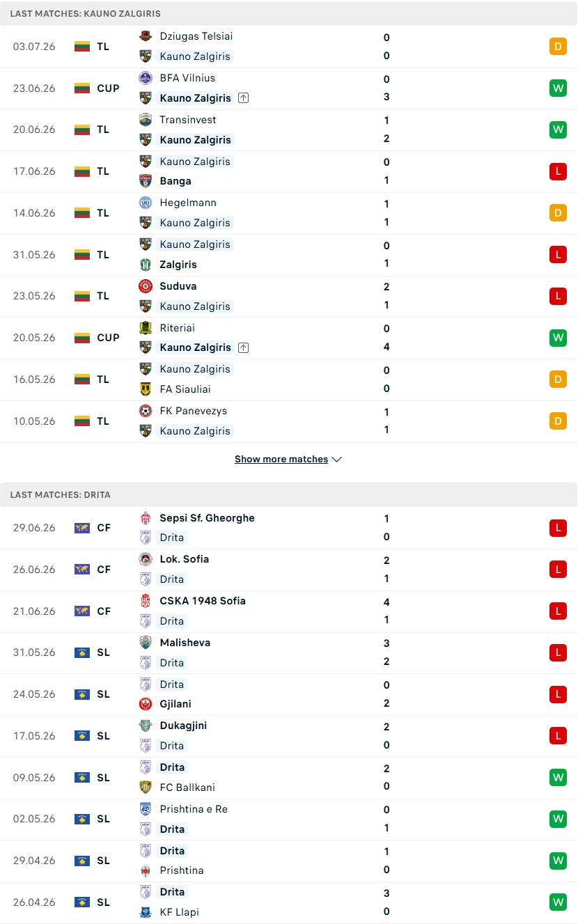Click the Suduva red crest icon
Viewport: 578px width, 924px height.
pyautogui.click(x=146, y=286)
